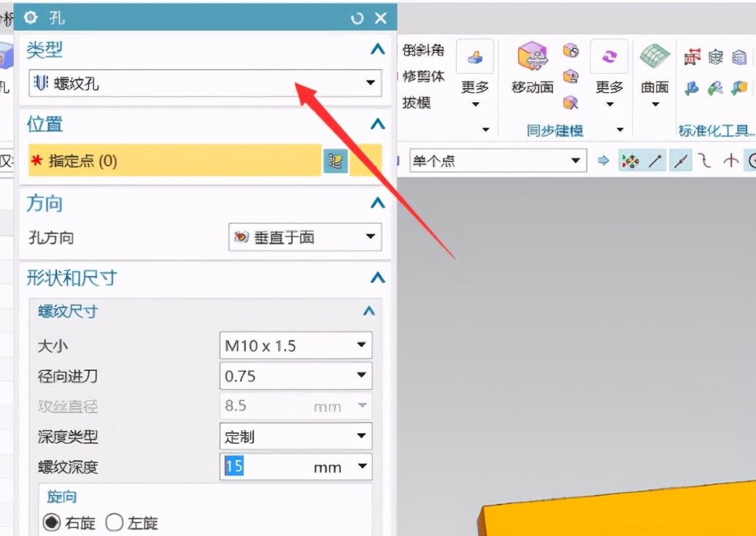Click the sync modeling cube icon with circle
The image size is (756, 536).
pyautogui.click(x=571, y=50)
